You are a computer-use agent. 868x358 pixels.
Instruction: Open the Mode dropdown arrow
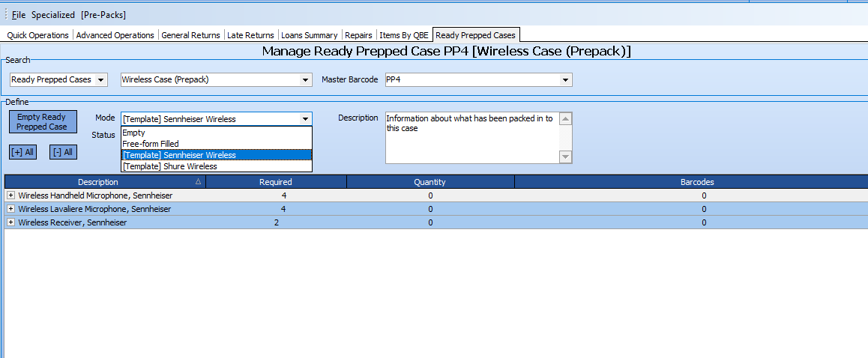tap(305, 119)
